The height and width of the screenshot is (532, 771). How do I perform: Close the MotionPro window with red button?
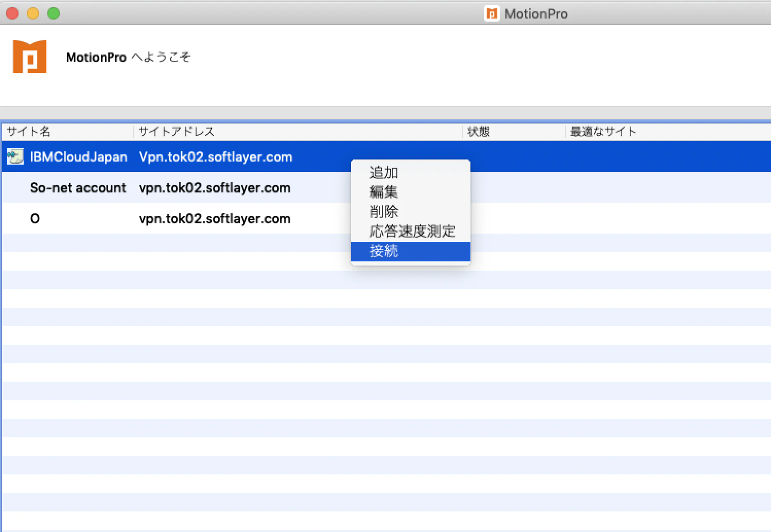12,13
